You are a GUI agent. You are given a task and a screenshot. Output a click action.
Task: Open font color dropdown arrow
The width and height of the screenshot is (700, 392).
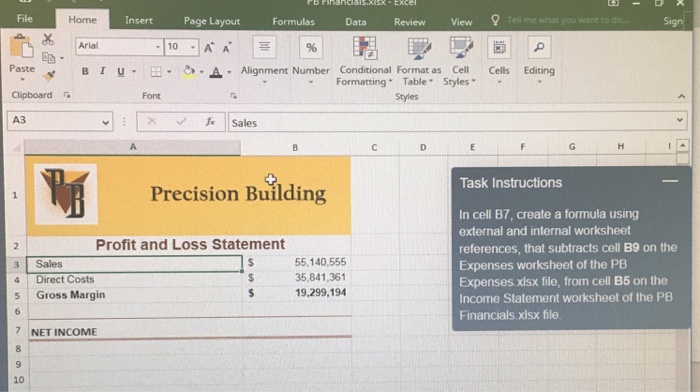coord(229,72)
